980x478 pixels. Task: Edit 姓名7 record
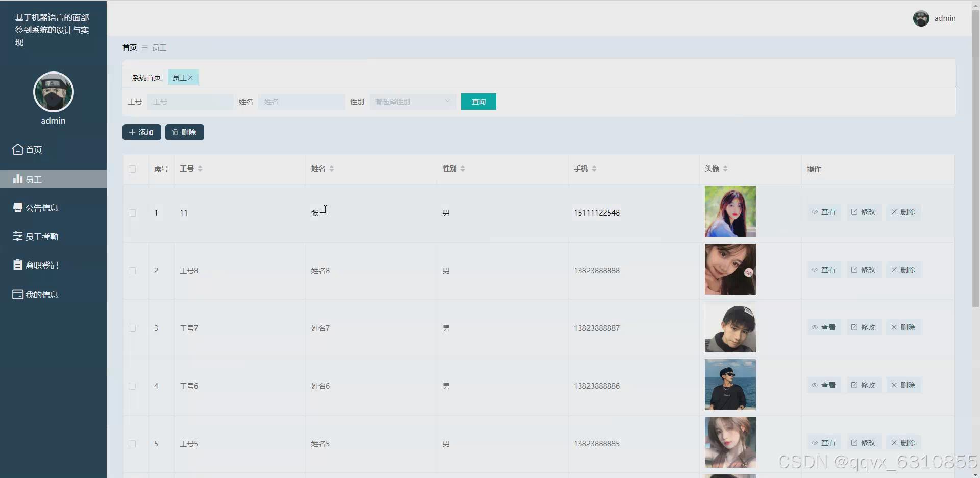864,327
